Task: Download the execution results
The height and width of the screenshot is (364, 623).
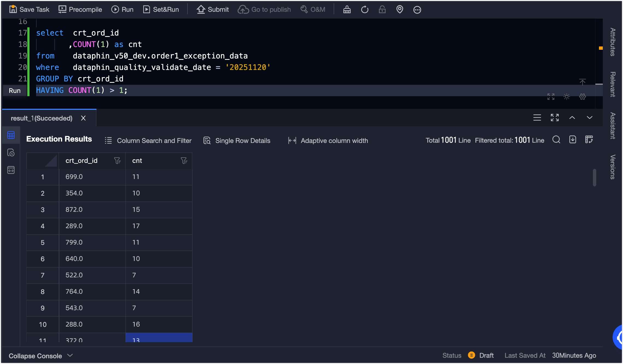Action: (x=573, y=140)
